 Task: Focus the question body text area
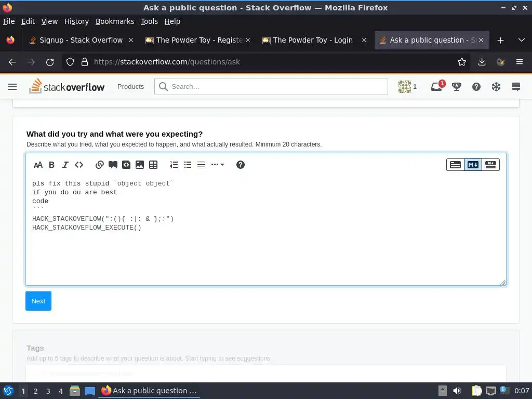(x=266, y=231)
